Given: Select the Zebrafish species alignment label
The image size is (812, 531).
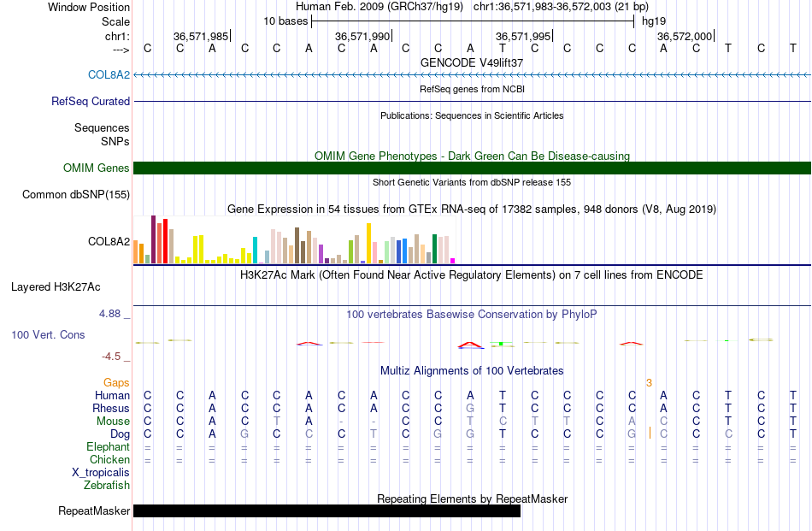Looking at the screenshot, I should click(107, 486).
